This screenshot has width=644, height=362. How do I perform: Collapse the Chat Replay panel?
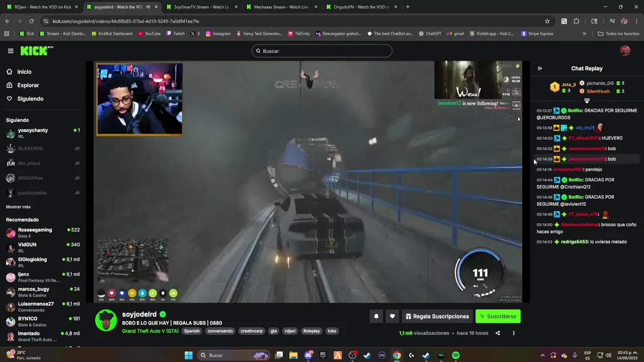point(540,68)
